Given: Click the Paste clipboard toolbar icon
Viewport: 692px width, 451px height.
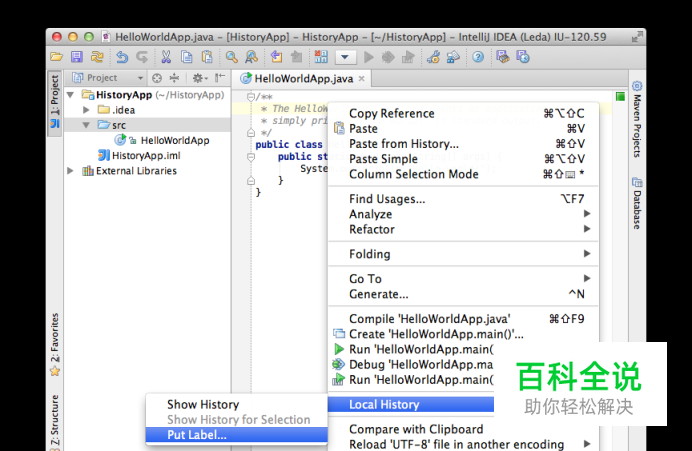Looking at the screenshot, I should click(207, 57).
